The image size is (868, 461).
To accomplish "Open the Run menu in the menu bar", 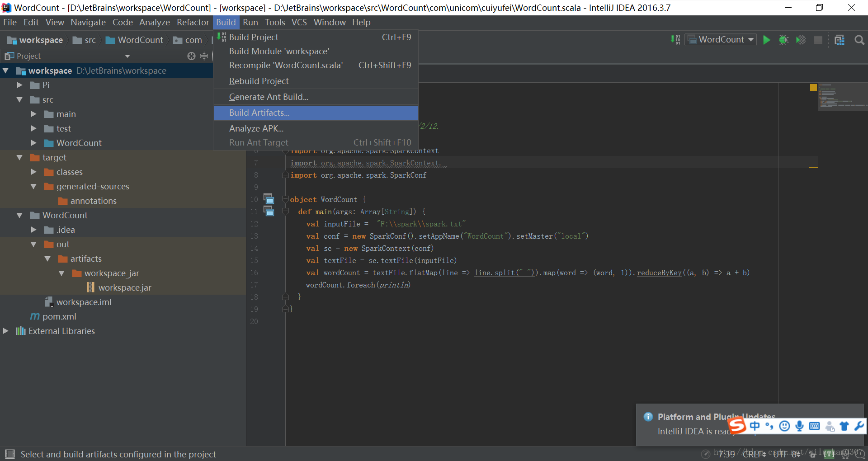I will click(250, 22).
